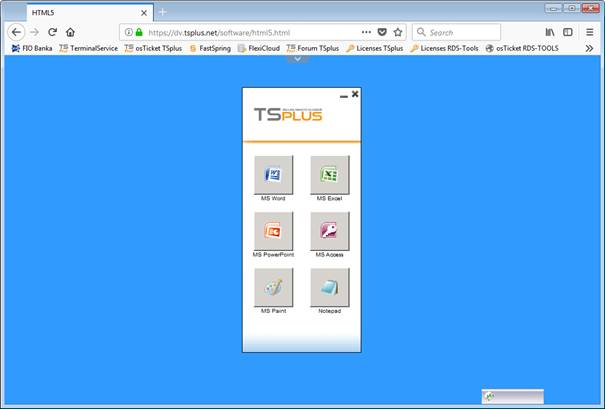Open FastSpring bookmark
Image resolution: width=605 pixels, height=409 pixels.
click(x=210, y=48)
